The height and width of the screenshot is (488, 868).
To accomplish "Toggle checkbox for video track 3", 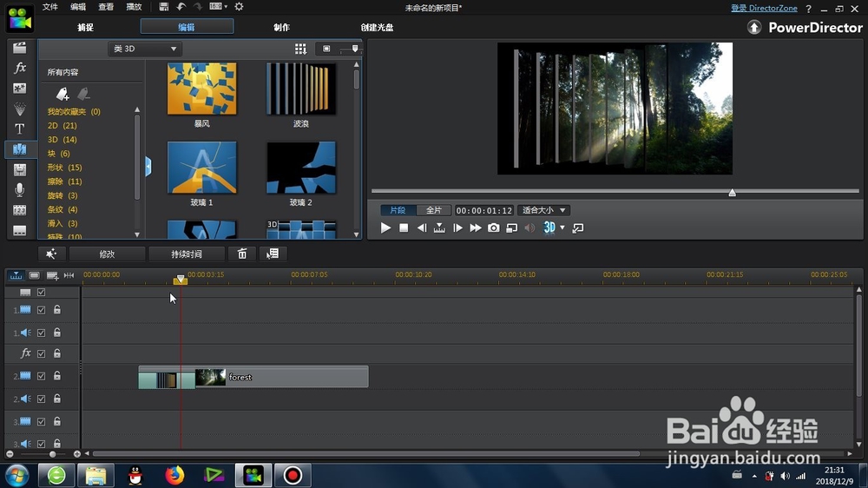I will (41, 421).
